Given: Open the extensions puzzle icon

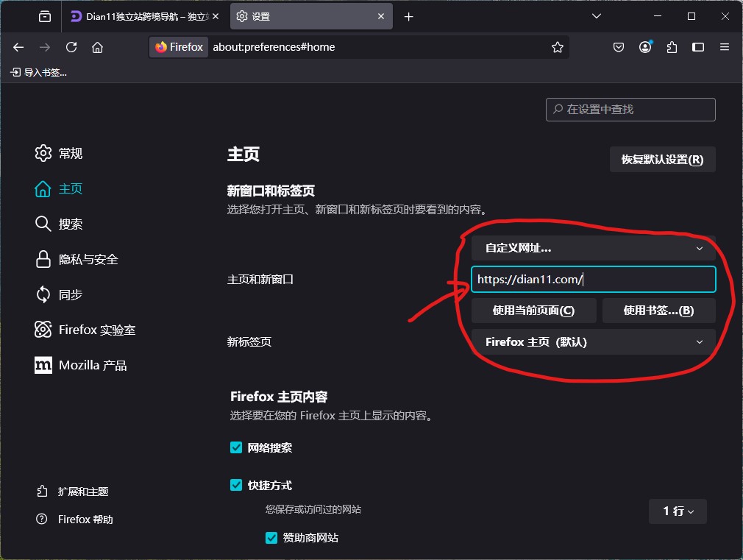Looking at the screenshot, I should tap(672, 47).
